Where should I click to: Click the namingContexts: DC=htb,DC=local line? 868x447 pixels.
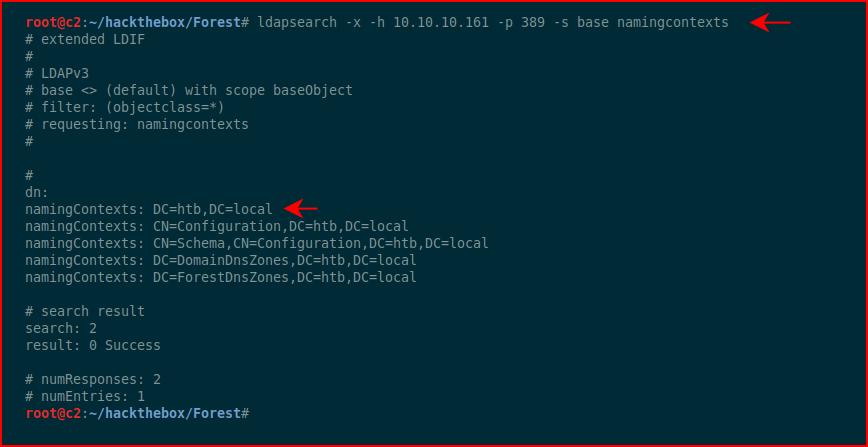click(x=149, y=209)
